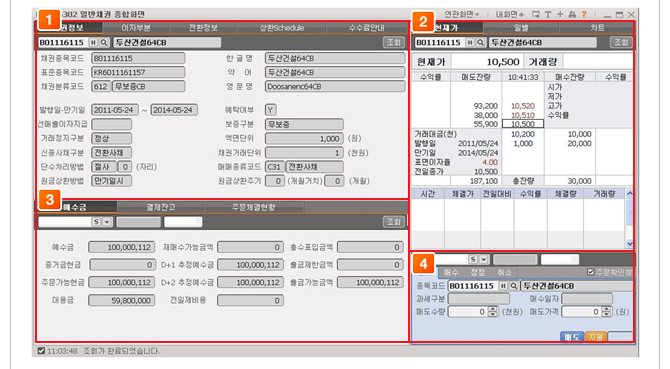The width and height of the screenshot is (670, 369).
Task: Switch to the 일별 tab
Action: [521, 28]
